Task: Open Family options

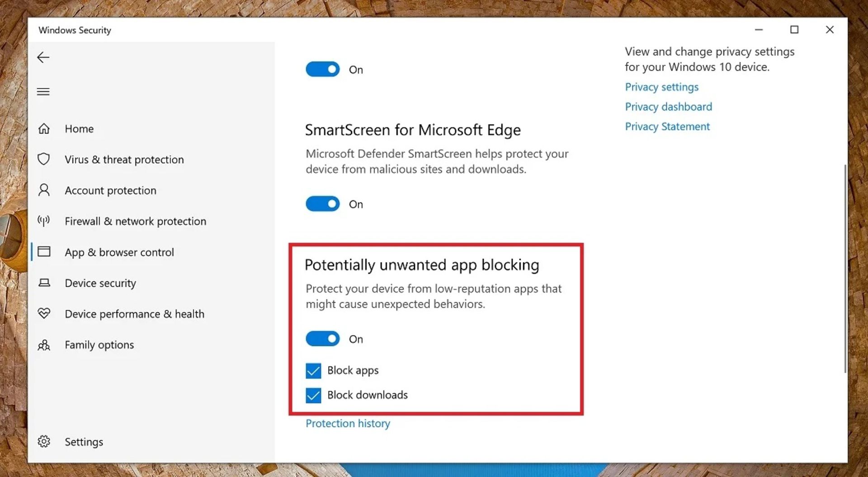Action: coord(99,345)
